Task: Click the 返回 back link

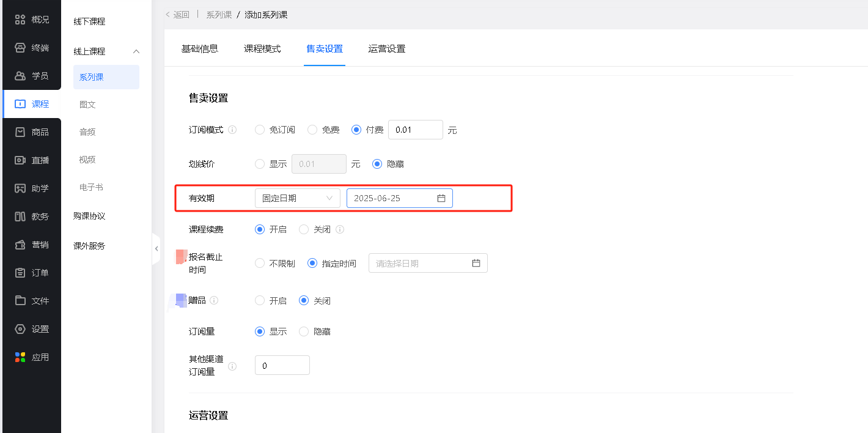Action: click(178, 15)
